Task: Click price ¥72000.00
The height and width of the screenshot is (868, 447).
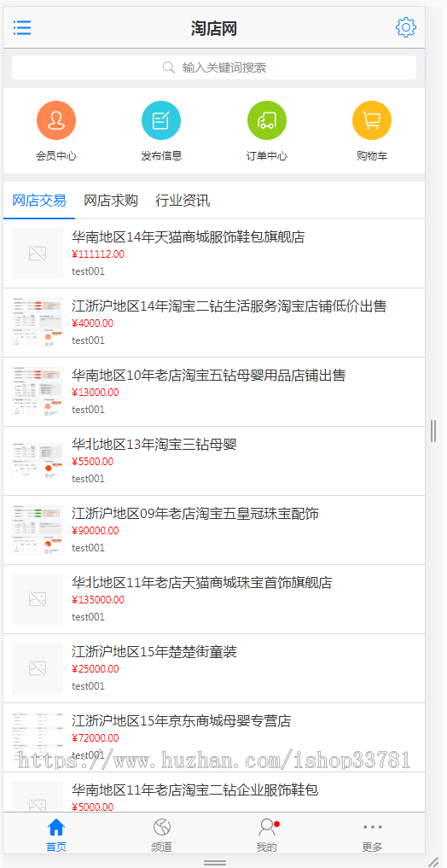Action: (x=96, y=738)
